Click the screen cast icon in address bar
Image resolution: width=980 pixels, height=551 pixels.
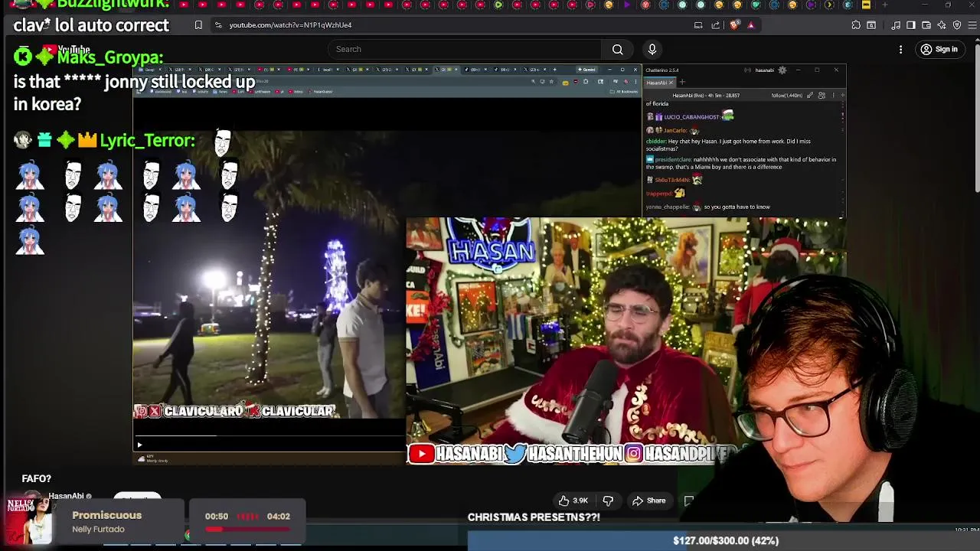click(698, 24)
